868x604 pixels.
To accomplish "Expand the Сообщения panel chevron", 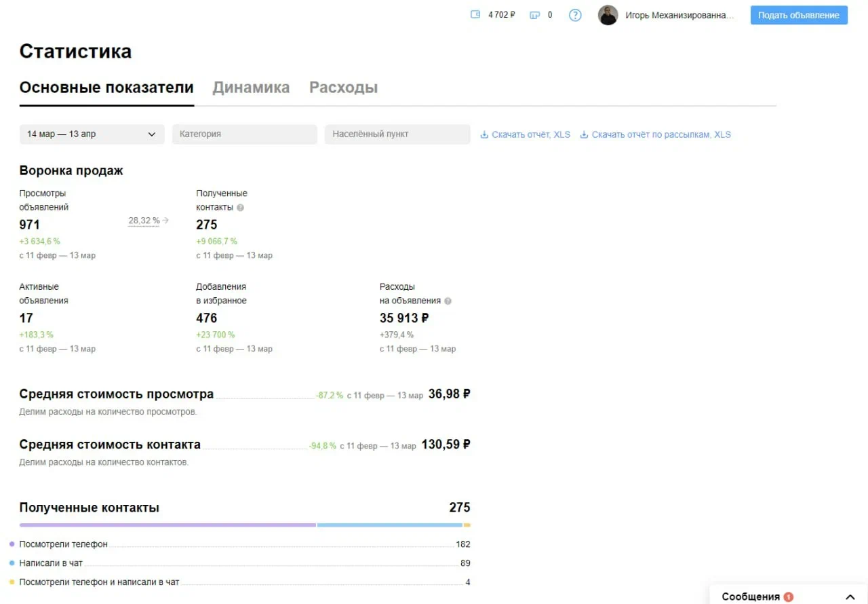I will click(x=850, y=597).
